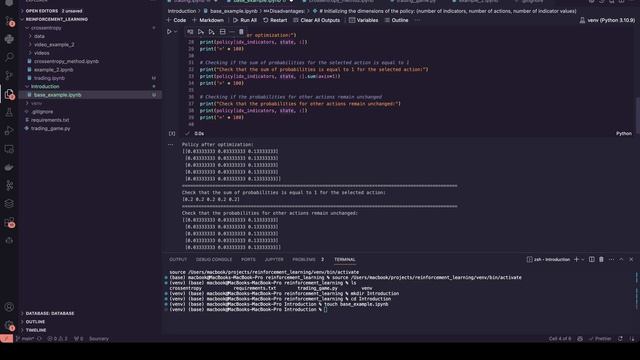
Task: Split the terminal panel
Action: tap(591, 259)
